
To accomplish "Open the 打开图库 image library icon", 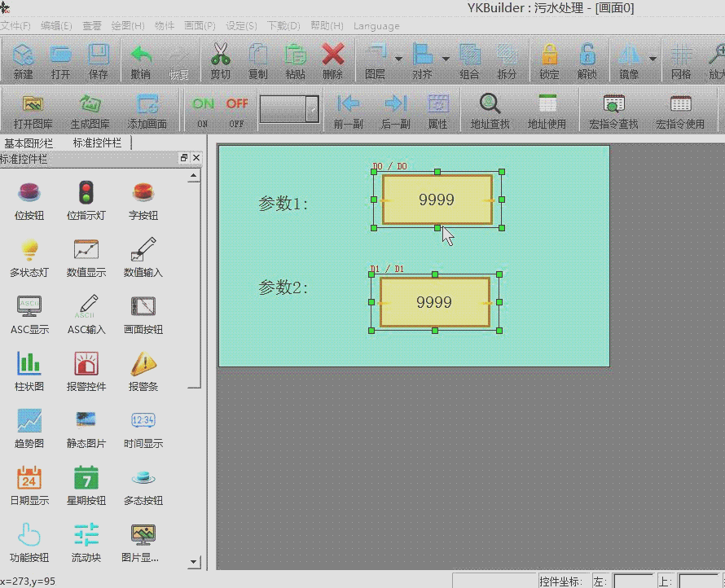I will click(33, 104).
